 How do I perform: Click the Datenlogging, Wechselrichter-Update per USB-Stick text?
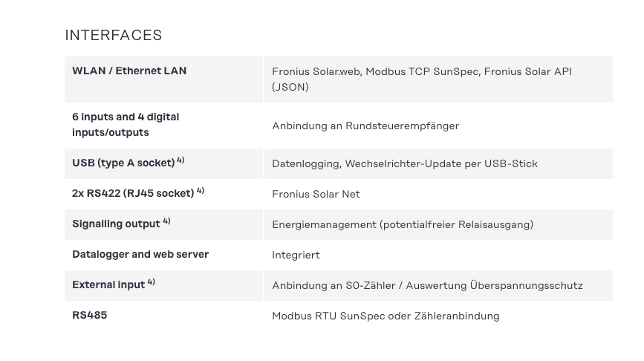(405, 163)
